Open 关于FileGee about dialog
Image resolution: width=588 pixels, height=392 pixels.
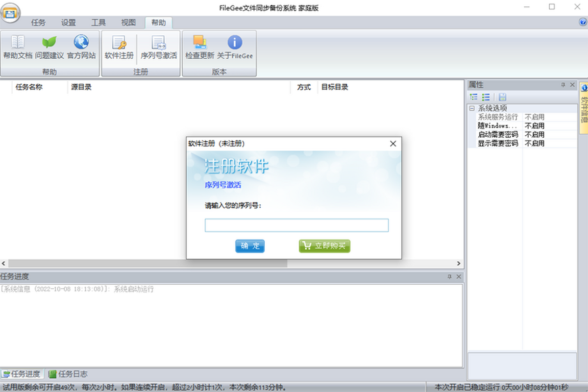pos(235,48)
